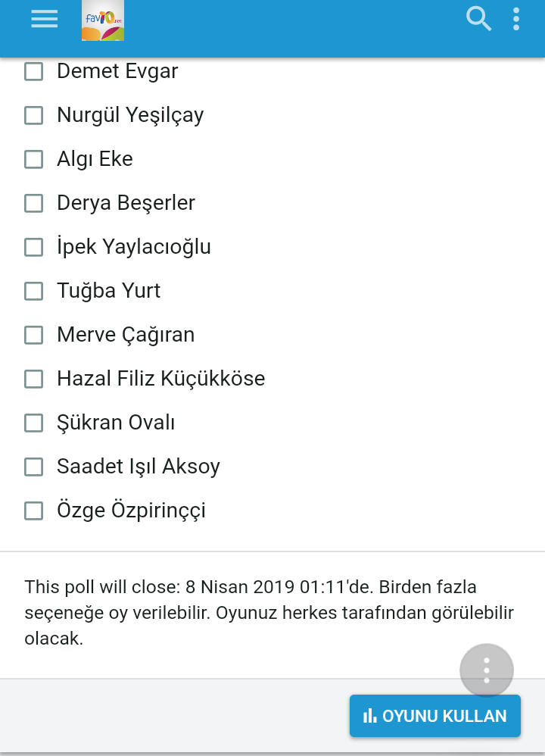545x756 pixels.
Task: Open header three-dot overflow menu
Action: [516, 19]
